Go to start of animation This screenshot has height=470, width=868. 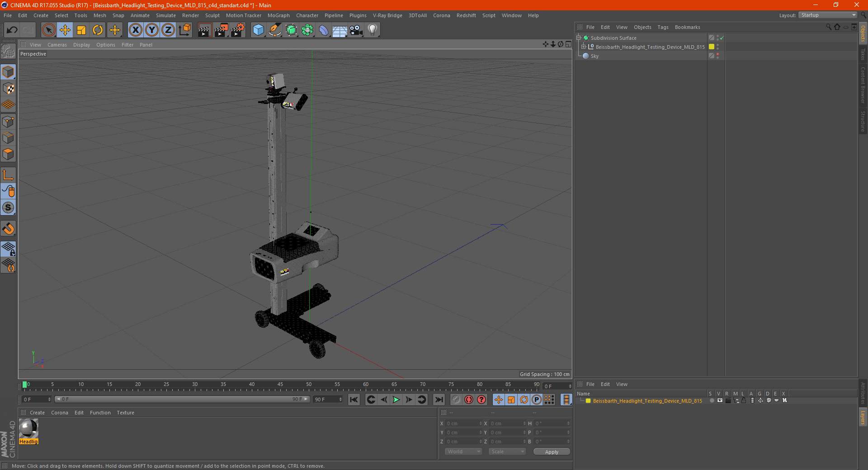coord(354,399)
